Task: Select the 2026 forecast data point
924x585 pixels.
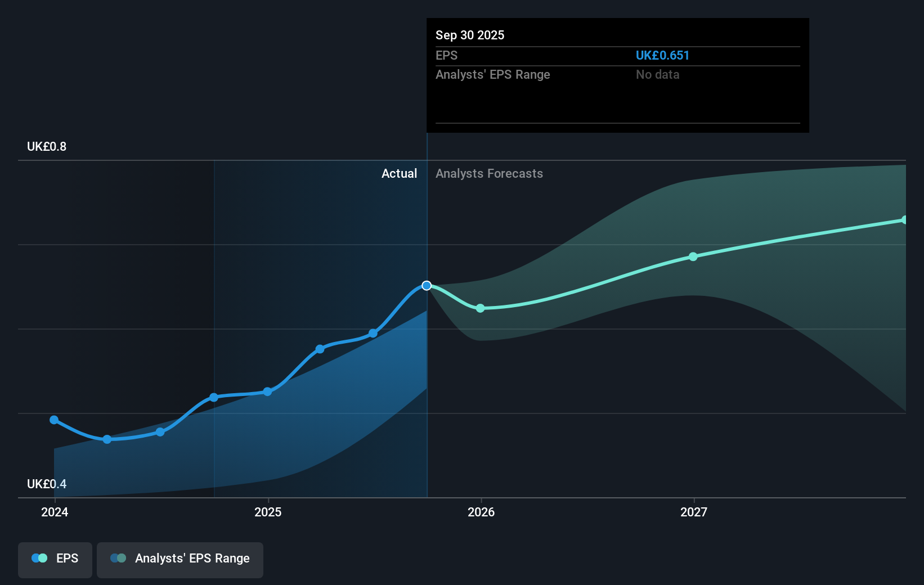Action: pyautogui.click(x=480, y=308)
